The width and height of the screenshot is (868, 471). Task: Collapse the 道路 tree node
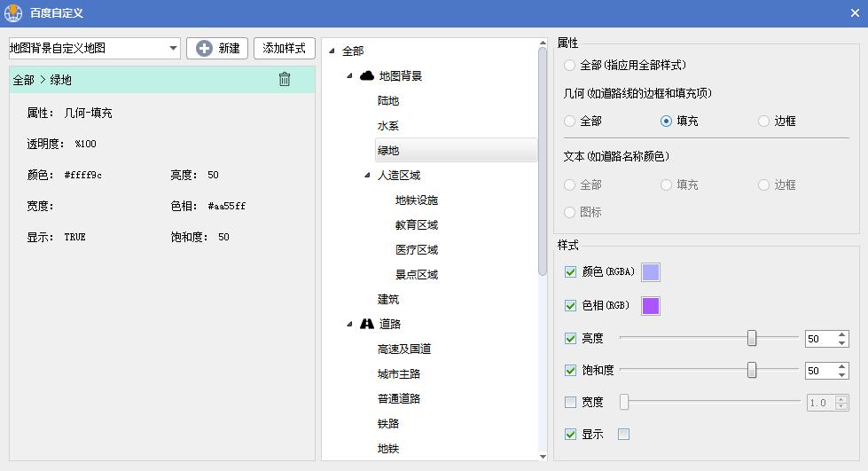(349, 324)
